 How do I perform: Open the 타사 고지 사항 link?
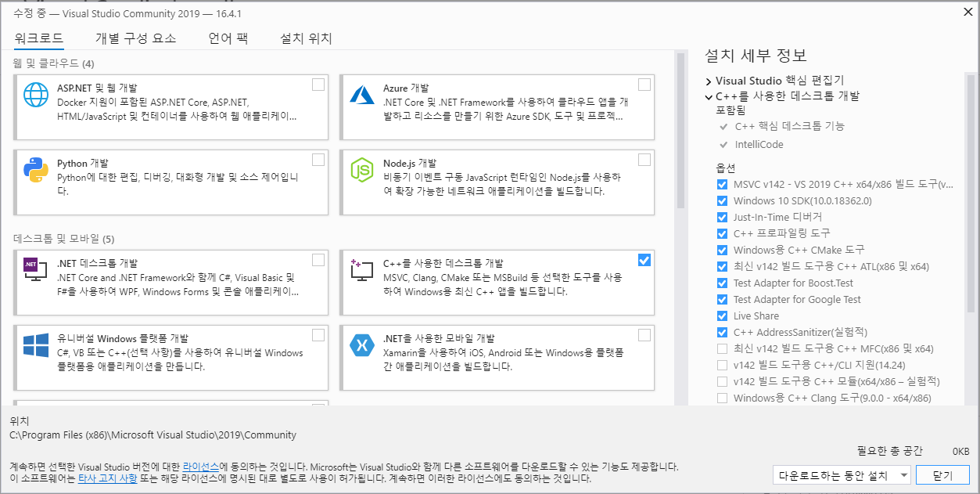(x=107, y=478)
